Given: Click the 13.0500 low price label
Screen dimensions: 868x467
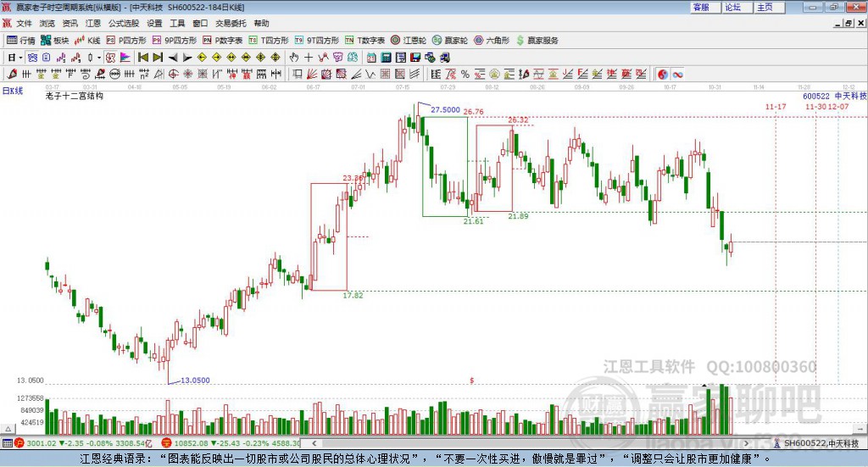Looking at the screenshot, I should pyautogui.click(x=196, y=381).
